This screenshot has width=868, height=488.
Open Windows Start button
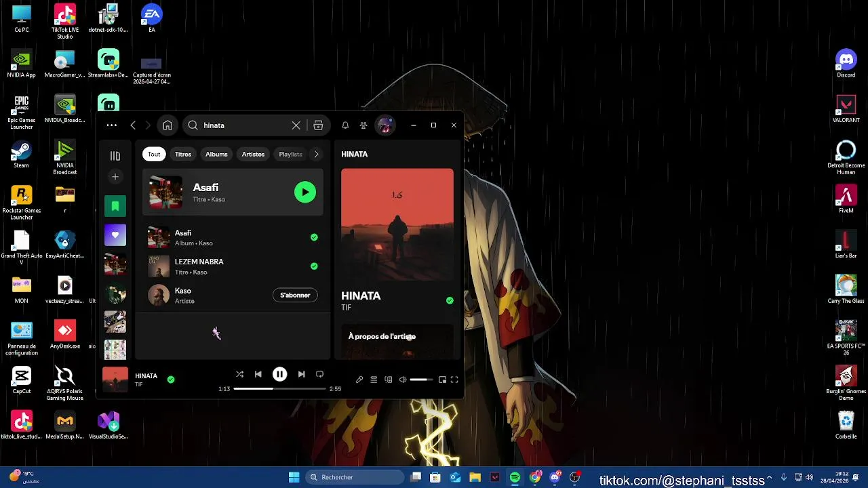(x=294, y=477)
